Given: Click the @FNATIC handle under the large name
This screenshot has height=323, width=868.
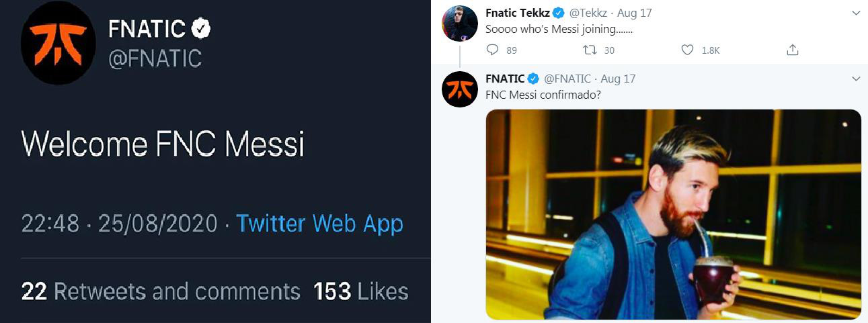Looking at the screenshot, I should pyautogui.click(x=155, y=58).
